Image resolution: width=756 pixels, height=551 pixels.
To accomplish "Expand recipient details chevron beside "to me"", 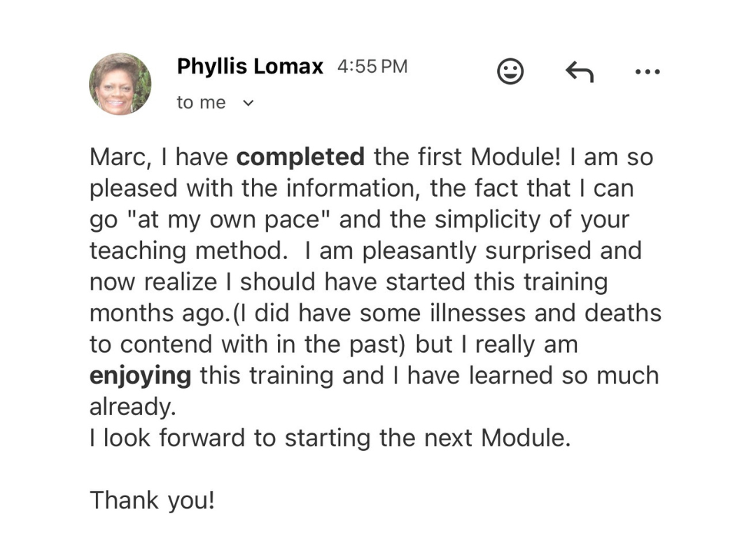I will pyautogui.click(x=248, y=103).
